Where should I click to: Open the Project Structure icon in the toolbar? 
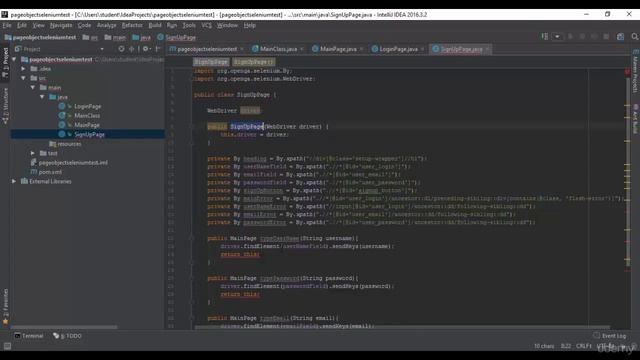click(620, 37)
